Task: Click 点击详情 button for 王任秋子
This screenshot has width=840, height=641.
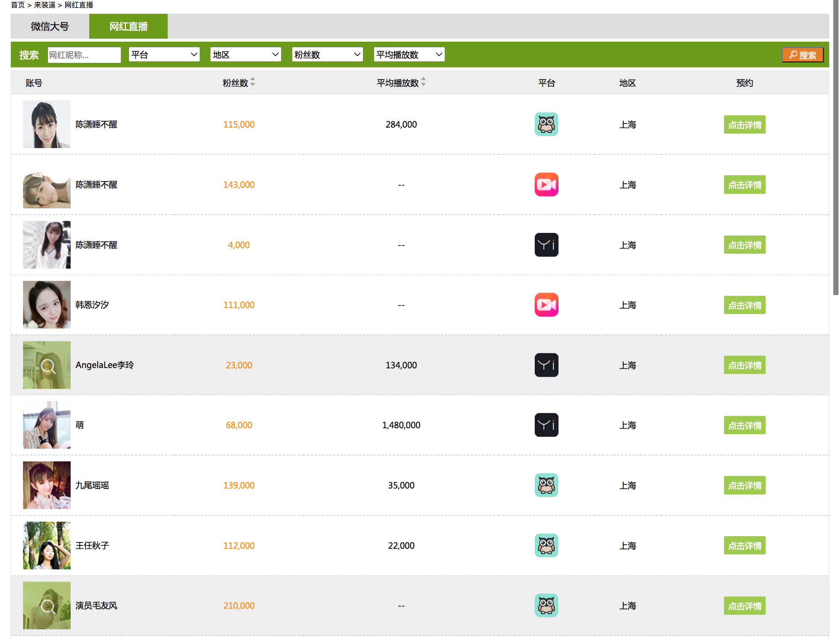Action: tap(744, 546)
